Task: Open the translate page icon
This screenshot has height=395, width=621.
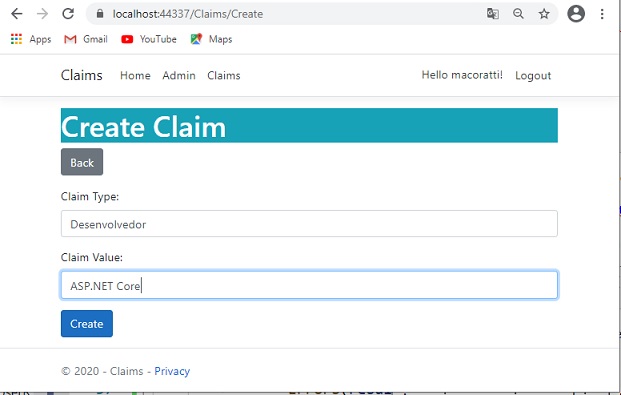Action: click(493, 14)
